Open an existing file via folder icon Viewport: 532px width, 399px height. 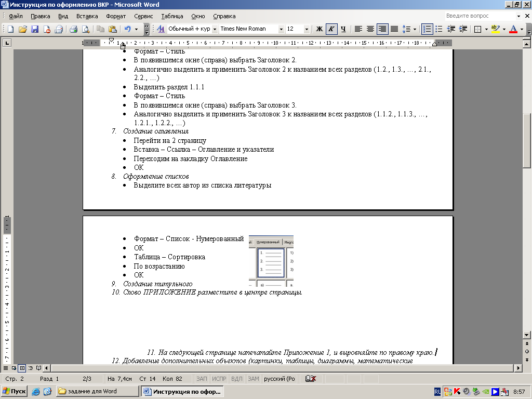coord(23,29)
